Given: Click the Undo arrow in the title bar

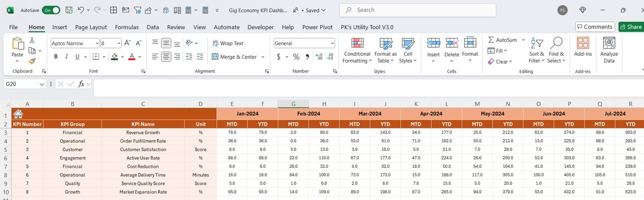Looking at the screenshot, I should (81, 10).
